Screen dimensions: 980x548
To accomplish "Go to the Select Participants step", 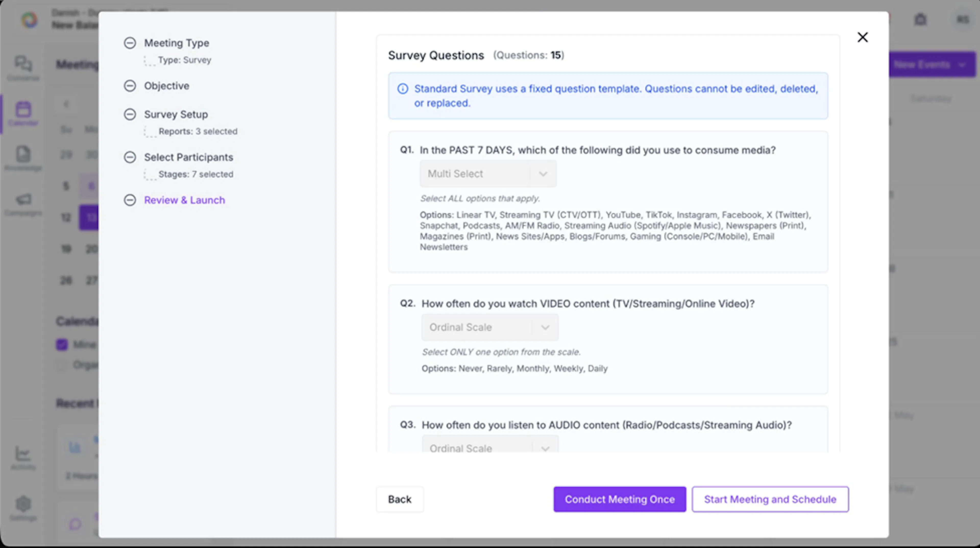I will pyautogui.click(x=188, y=157).
